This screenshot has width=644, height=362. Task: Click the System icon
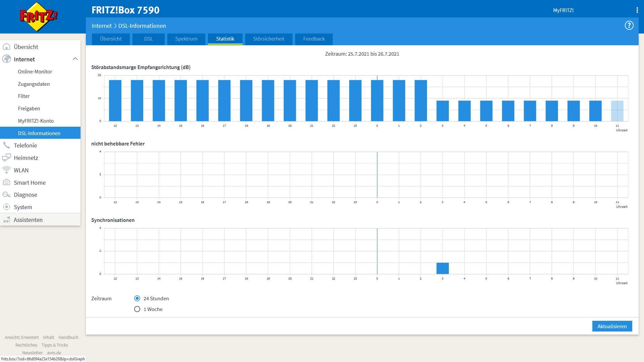click(6, 207)
